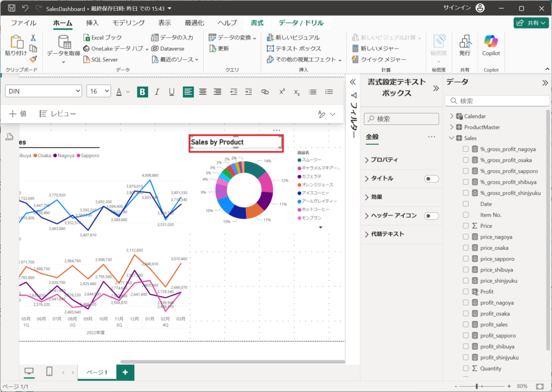Screen dimensions: 552x392
Task: Open the font size 16 dropdown
Action: point(99,91)
